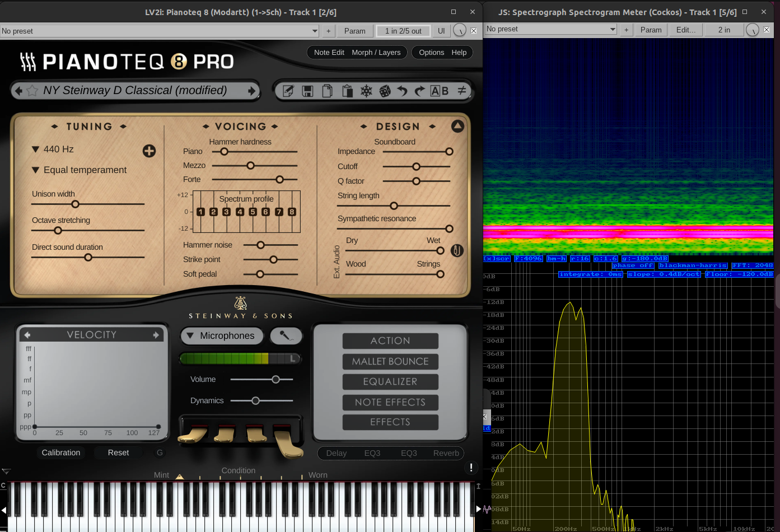This screenshot has height=532, width=780.
Task: Click the not-equal compare icon
Action: tap(462, 90)
